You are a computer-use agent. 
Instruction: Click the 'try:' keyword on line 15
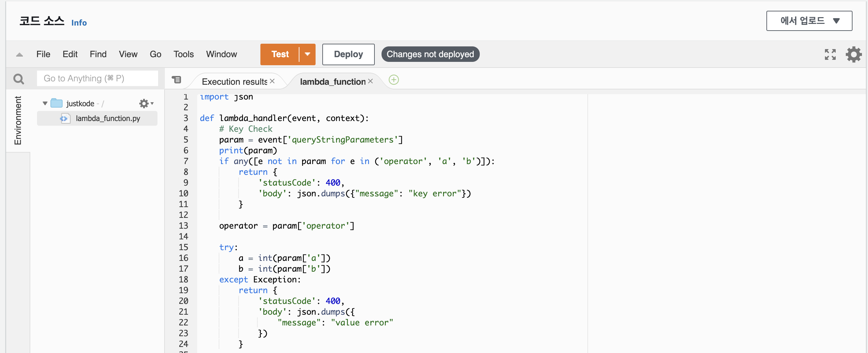tap(228, 247)
